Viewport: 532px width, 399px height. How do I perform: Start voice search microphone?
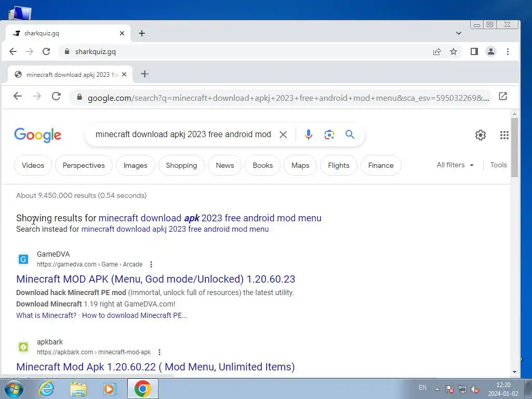click(x=308, y=135)
